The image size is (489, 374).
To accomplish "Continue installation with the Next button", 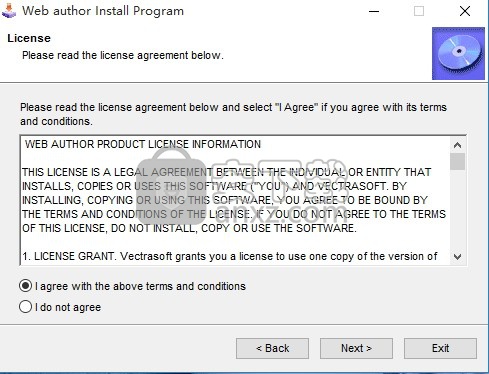I will [356, 348].
